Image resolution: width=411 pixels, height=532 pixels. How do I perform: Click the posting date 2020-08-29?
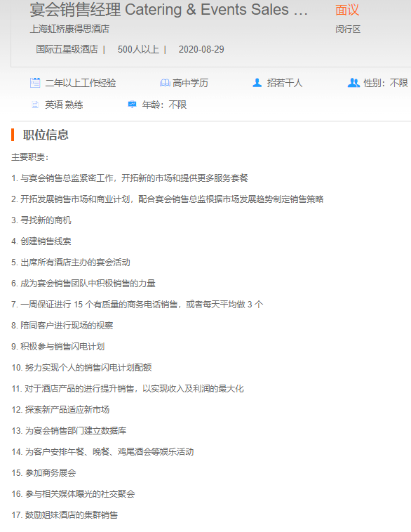201,50
